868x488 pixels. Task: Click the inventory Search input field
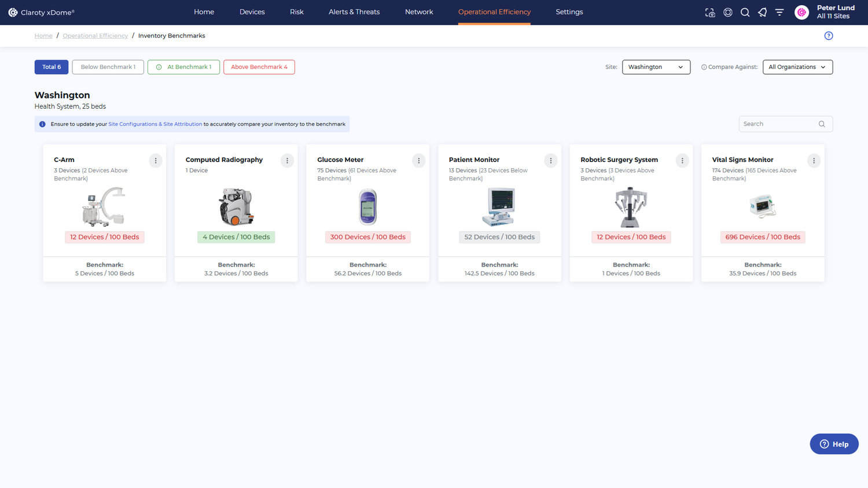[779, 124]
